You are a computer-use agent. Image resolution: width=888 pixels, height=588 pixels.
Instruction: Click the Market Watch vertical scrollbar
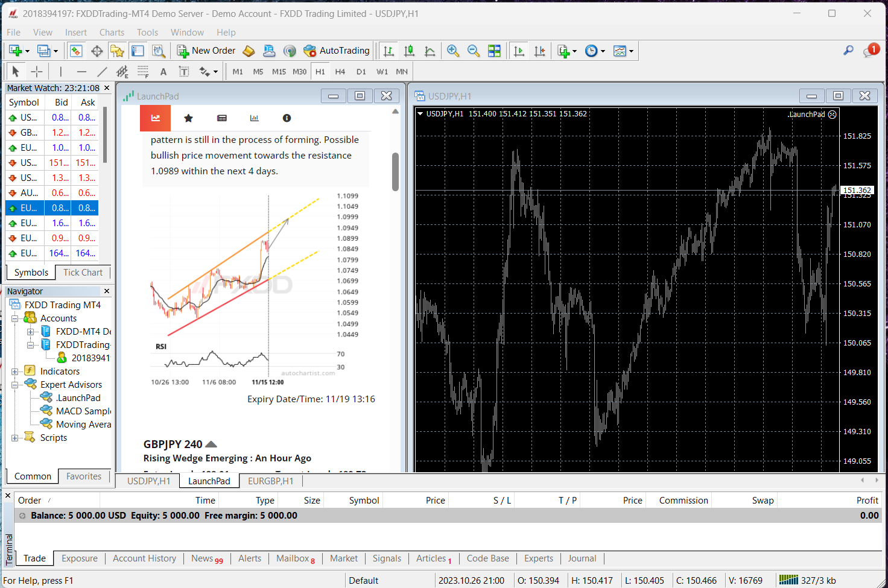coord(104,135)
